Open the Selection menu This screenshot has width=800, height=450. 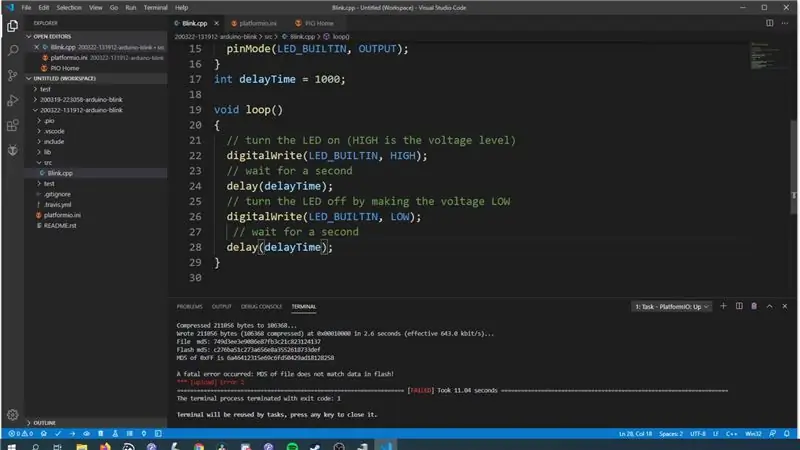point(69,8)
